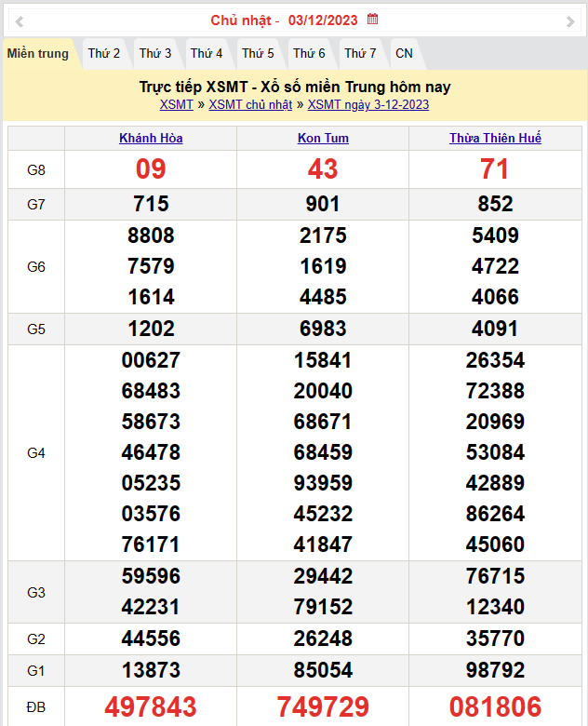Click the G4 row label
The image size is (588, 726).
[x=36, y=453]
